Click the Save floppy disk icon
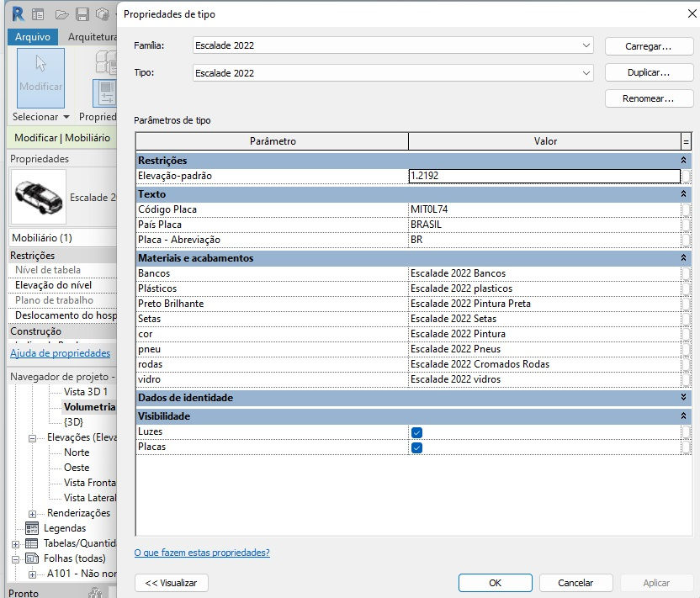The image size is (700, 598). [x=82, y=15]
